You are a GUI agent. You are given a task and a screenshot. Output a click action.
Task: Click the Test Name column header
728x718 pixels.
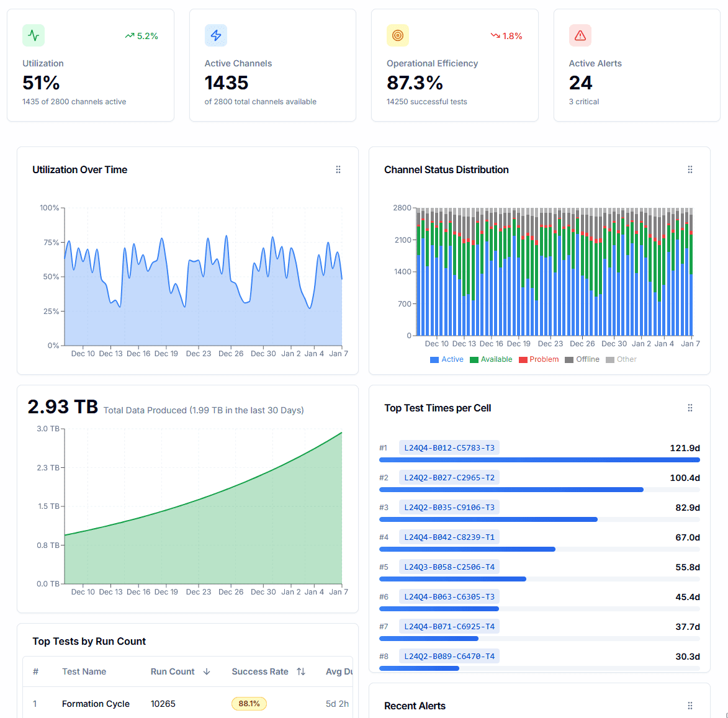click(84, 671)
